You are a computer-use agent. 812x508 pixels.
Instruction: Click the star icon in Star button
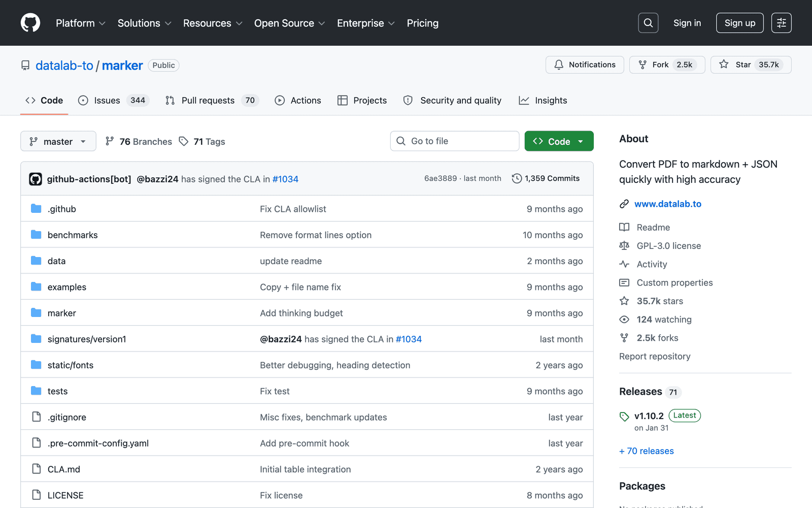tap(724, 64)
